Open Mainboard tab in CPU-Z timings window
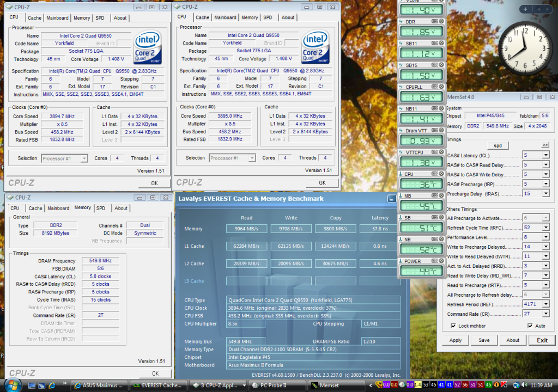 click(58, 208)
